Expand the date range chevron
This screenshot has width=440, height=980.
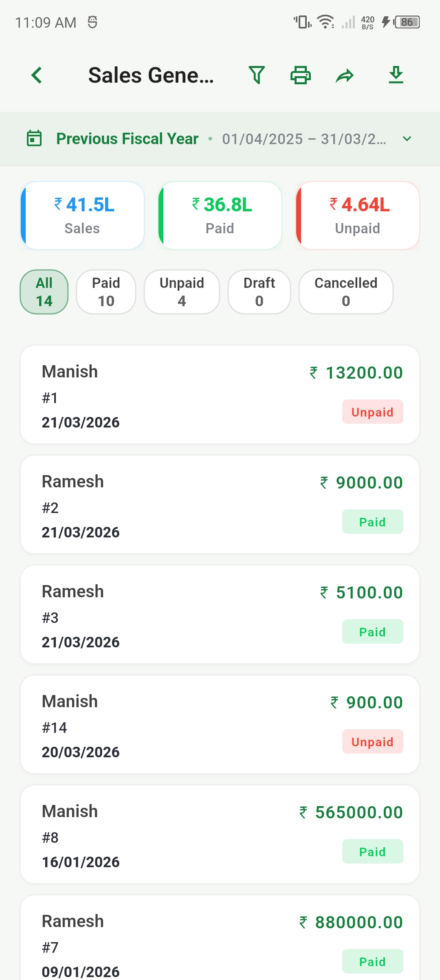[x=407, y=139]
